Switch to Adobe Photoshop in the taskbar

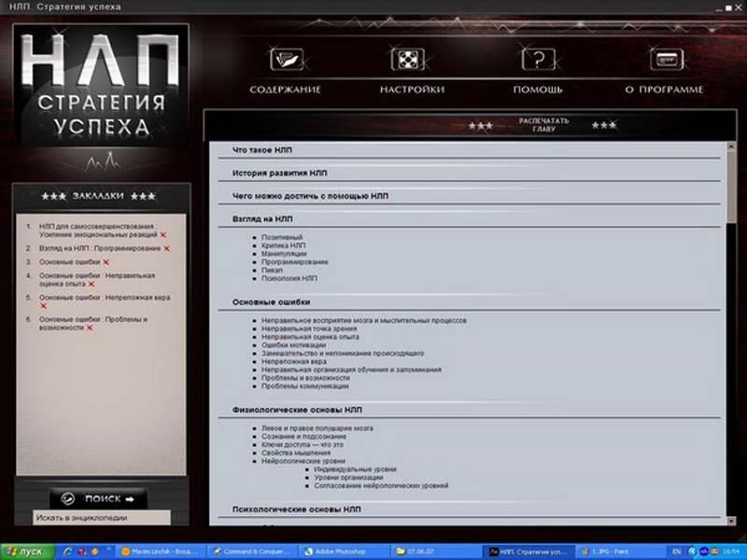coord(338,552)
